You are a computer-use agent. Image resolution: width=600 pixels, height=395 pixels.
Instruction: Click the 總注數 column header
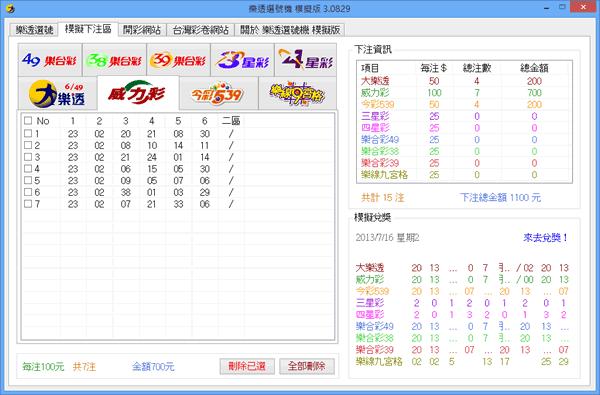click(477, 68)
